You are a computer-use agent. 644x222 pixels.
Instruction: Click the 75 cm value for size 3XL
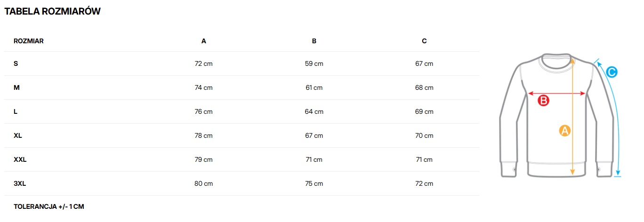click(314, 183)
